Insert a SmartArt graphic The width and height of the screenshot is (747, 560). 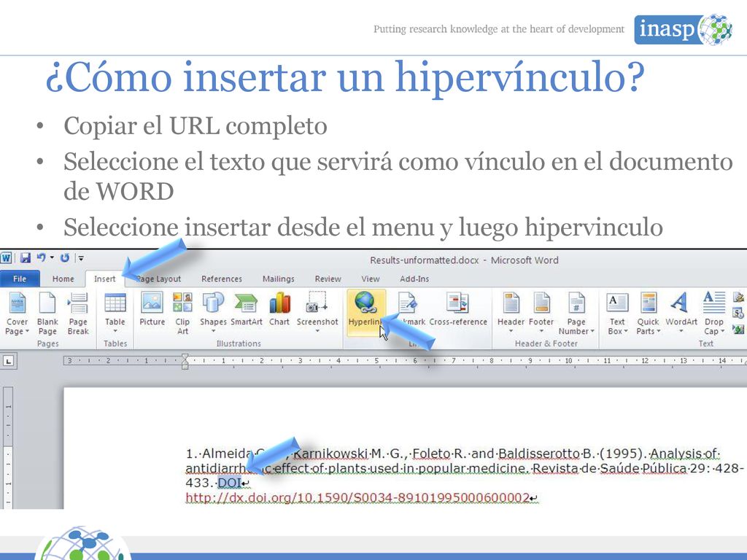click(247, 309)
